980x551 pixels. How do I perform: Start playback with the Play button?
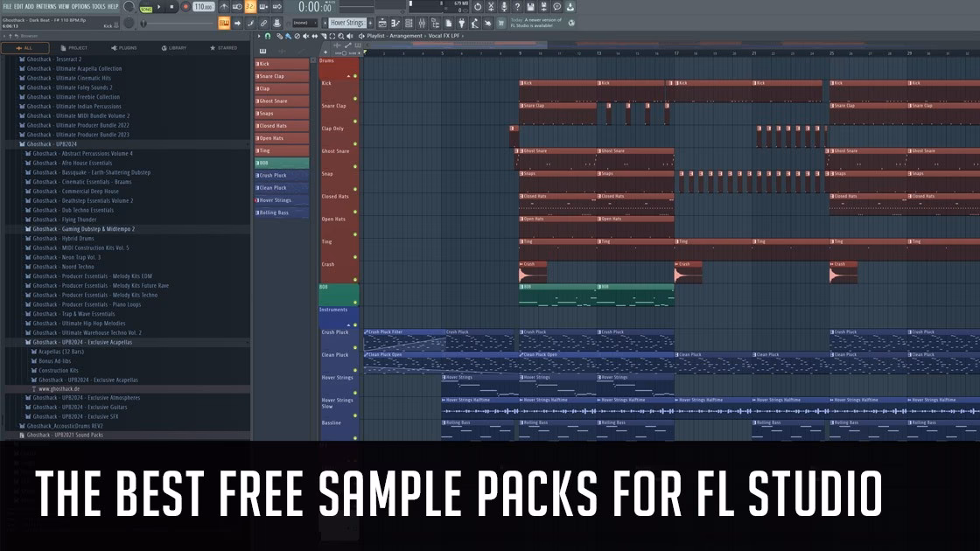(158, 7)
